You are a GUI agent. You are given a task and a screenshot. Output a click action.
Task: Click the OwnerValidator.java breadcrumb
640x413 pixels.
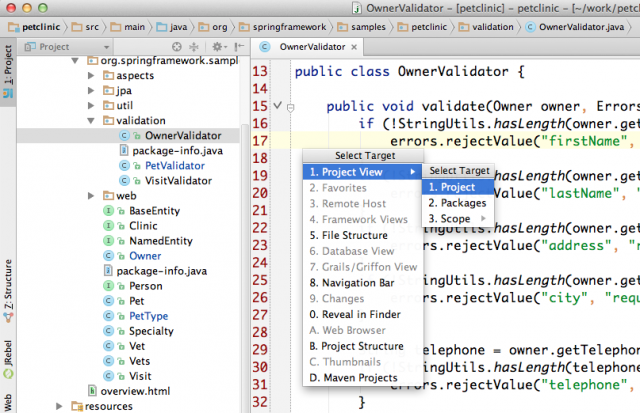coord(575,27)
